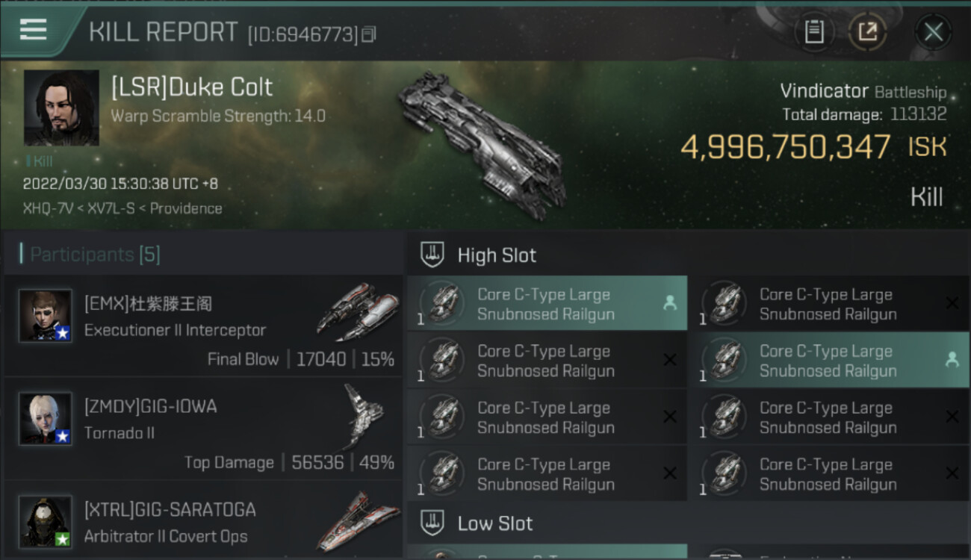Viewport: 971px width, 560px height.
Task: Click the Tornado II ship icon
Action: pos(364,415)
